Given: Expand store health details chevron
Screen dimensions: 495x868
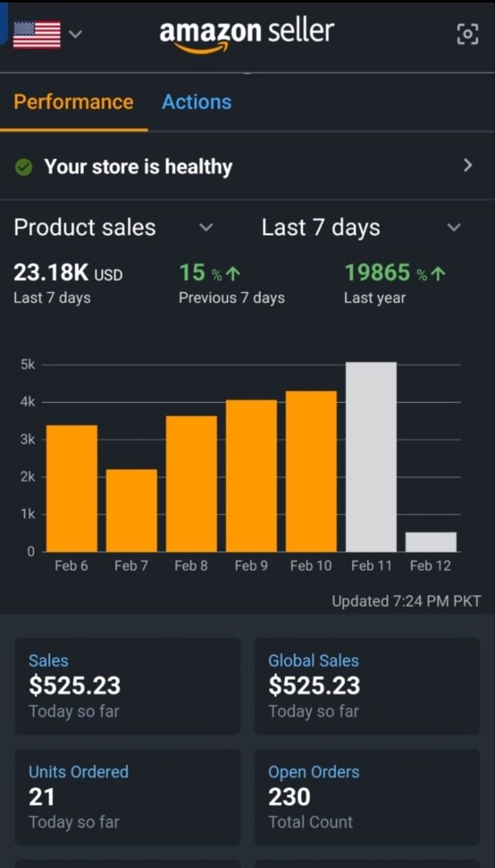Looking at the screenshot, I should [x=467, y=165].
